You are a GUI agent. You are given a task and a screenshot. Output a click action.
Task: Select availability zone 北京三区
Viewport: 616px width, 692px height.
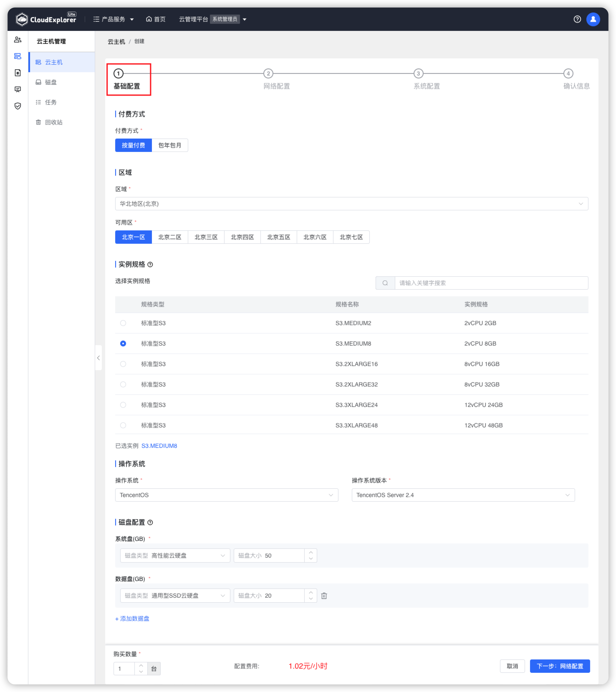(206, 237)
